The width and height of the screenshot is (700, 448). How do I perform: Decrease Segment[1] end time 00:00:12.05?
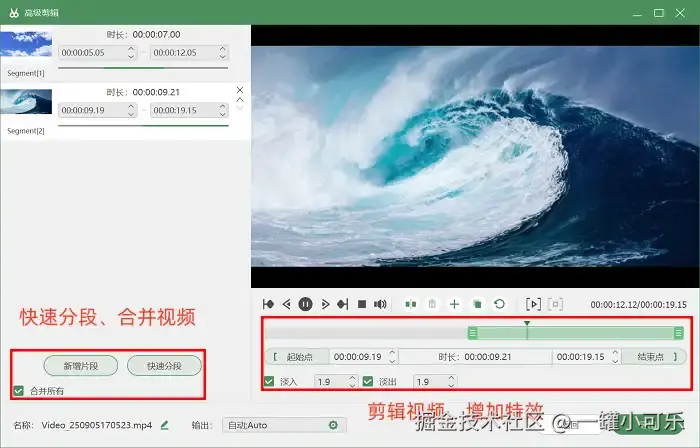(x=222, y=57)
